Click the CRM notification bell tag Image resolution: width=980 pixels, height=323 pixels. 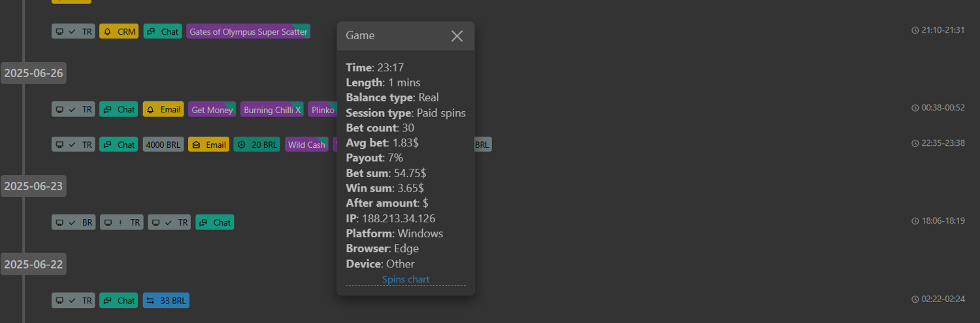pyautogui.click(x=119, y=31)
